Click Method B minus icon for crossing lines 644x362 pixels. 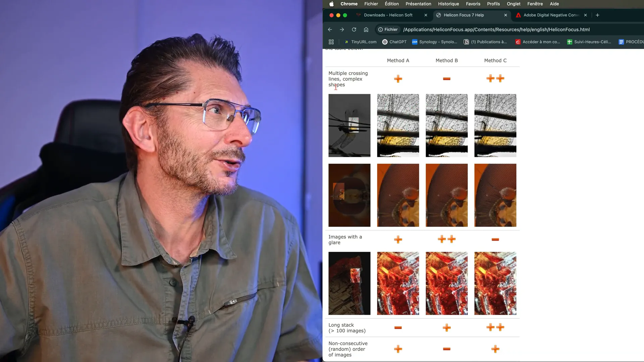point(446,79)
